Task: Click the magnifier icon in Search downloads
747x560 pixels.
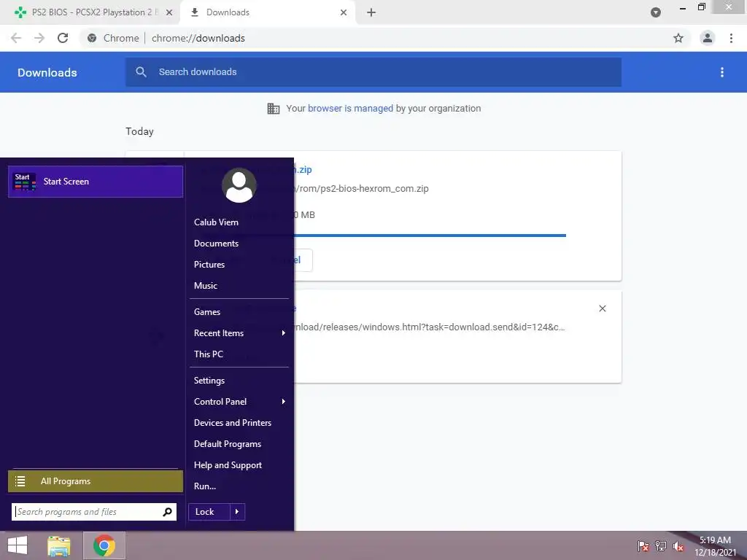Action: tap(141, 72)
